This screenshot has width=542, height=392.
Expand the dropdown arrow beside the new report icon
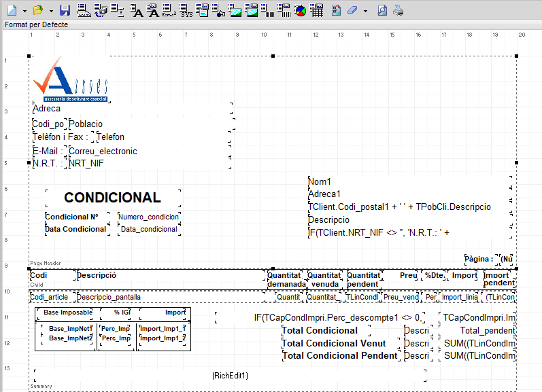pos(24,11)
